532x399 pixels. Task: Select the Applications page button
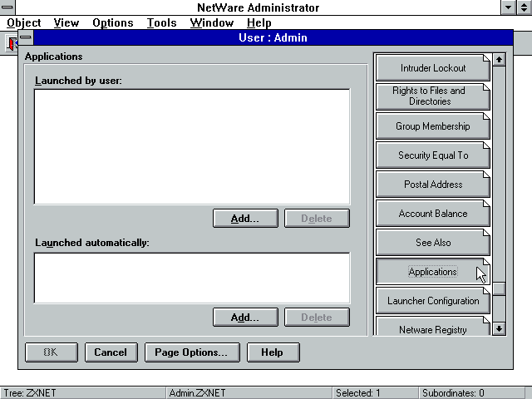click(x=433, y=272)
